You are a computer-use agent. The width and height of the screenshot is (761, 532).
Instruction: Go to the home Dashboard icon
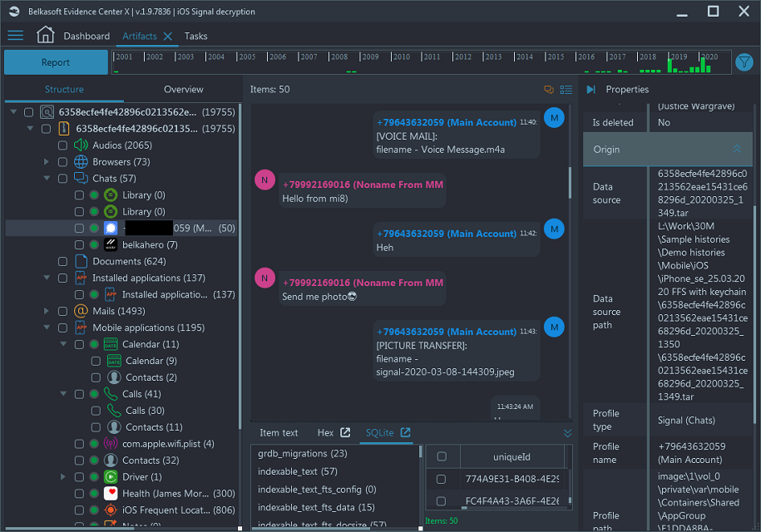(x=45, y=35)
